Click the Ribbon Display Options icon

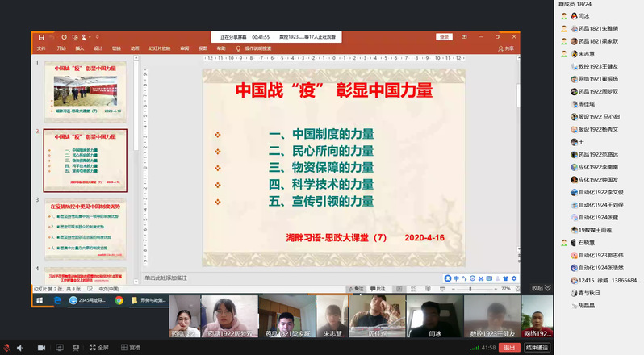(x=464, y=37)
